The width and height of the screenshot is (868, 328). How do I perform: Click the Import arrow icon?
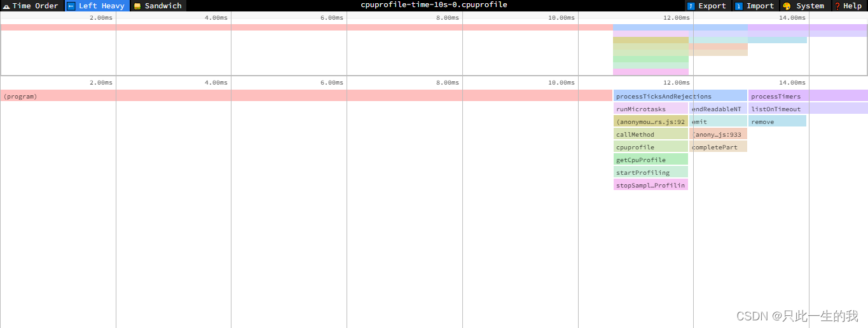pyautogui.click(x=738, y=6)
